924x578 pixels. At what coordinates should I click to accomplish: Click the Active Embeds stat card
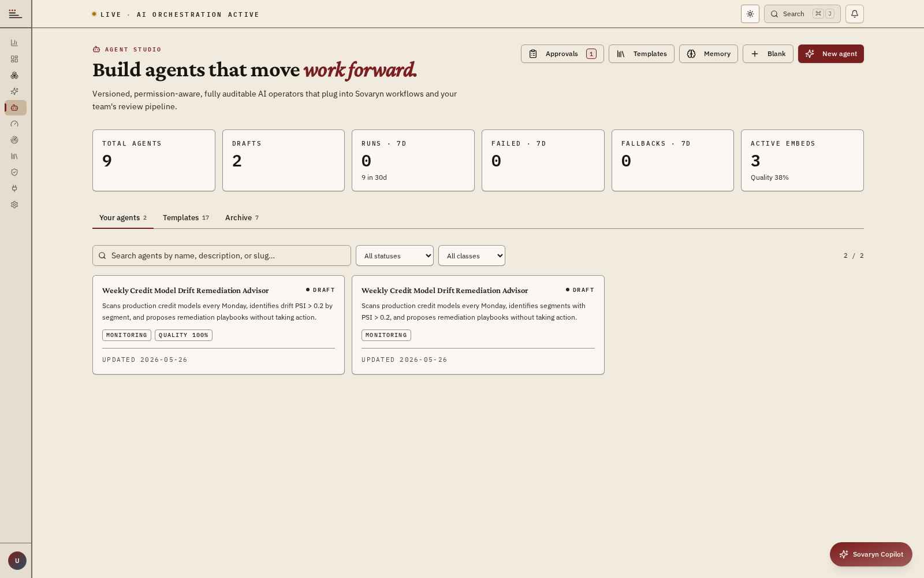coord(802,160)
